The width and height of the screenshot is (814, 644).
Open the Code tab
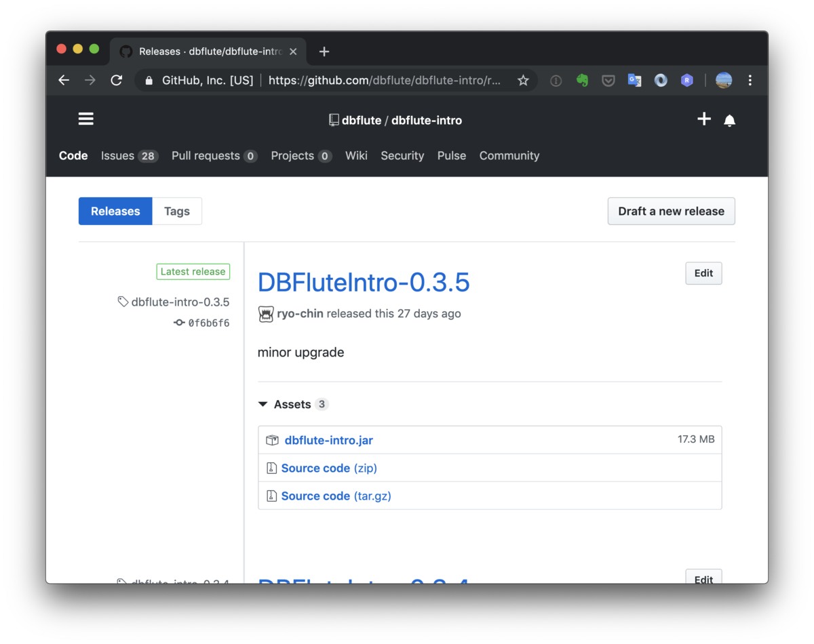pos(73,155)
